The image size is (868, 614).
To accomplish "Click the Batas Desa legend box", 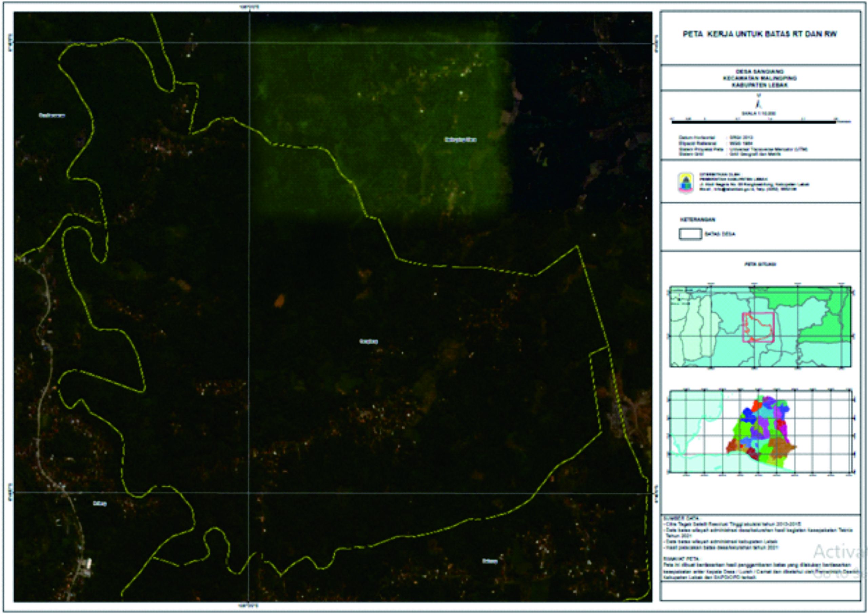I will 690,234.
